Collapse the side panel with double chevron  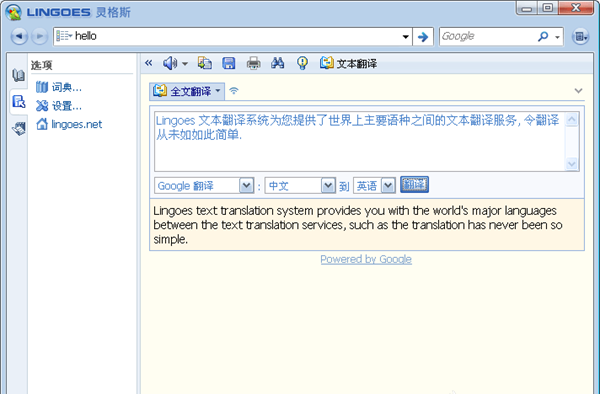148,63
